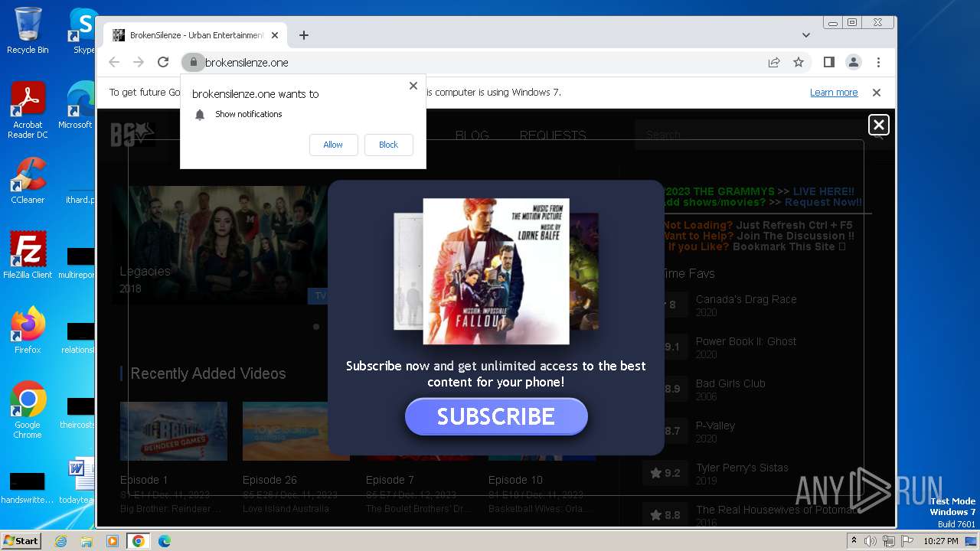Open Recycle Bin on desktop
980x551 pixels.
pyautogui.click(x=28, y=31)
